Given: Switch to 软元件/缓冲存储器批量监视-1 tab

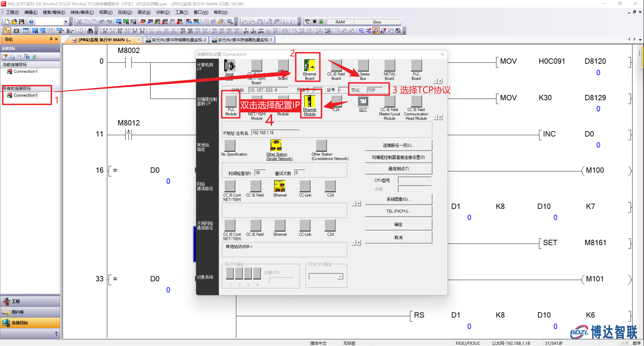Looking at the screenshot, I should coord(242,40).
